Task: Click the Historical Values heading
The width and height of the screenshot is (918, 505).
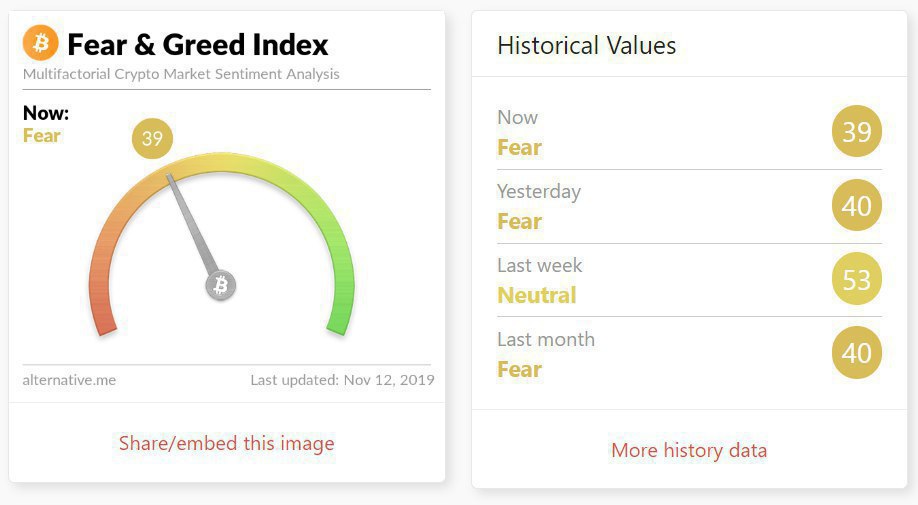Action: [586, 45]
